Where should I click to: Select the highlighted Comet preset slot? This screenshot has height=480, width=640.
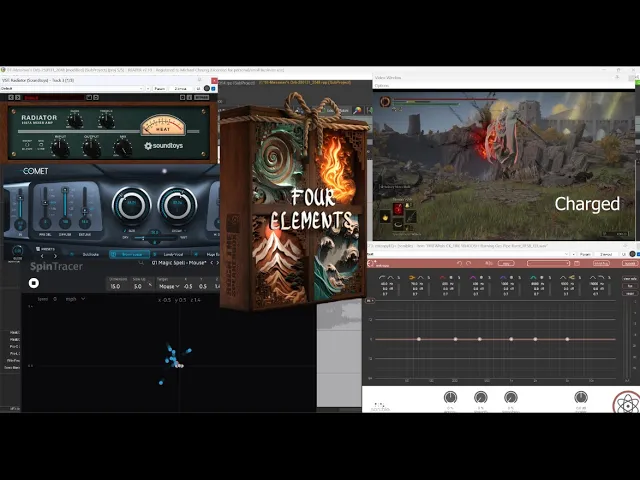(131, 254)
